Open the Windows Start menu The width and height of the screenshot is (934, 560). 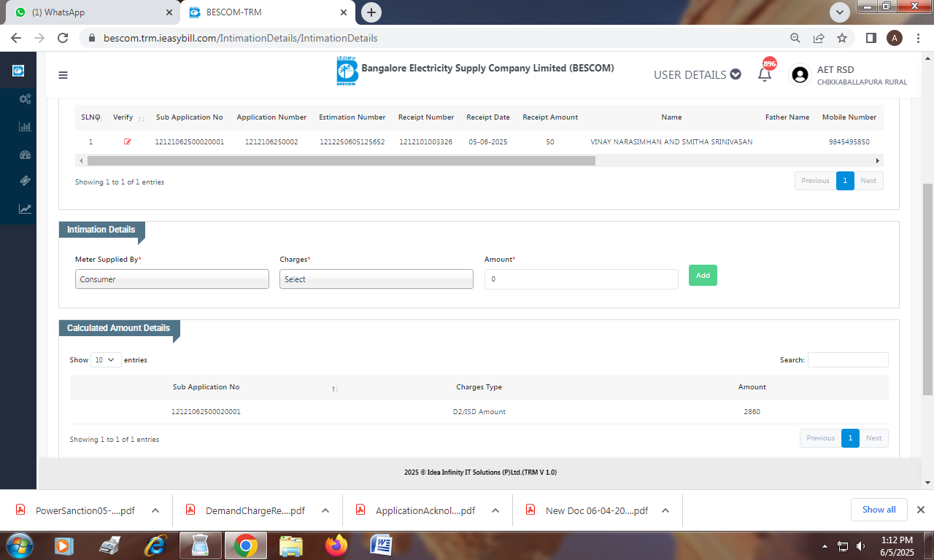pyautogui.click(x=18, y=545)
